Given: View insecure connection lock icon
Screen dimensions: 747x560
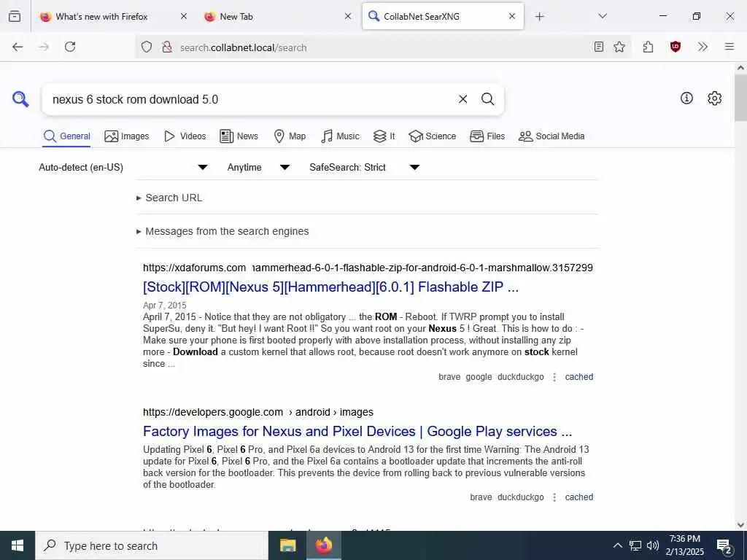Looking at the screenshot, I should (167, 47).
